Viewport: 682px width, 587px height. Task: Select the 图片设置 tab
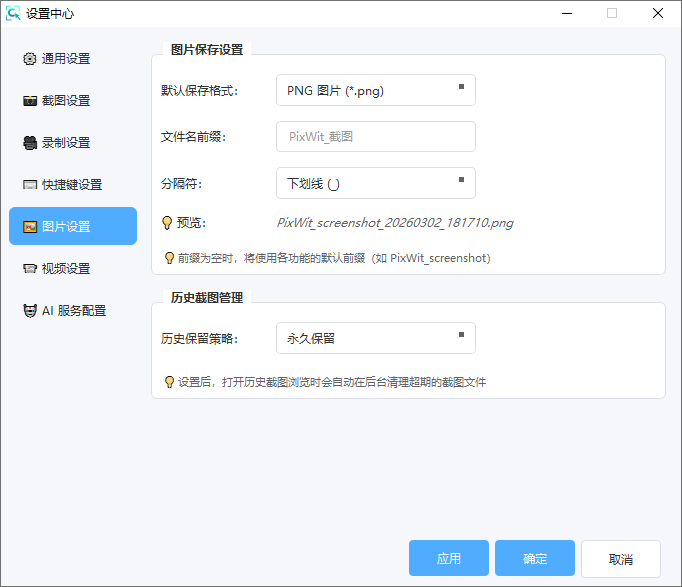click(x=73, y=226)
